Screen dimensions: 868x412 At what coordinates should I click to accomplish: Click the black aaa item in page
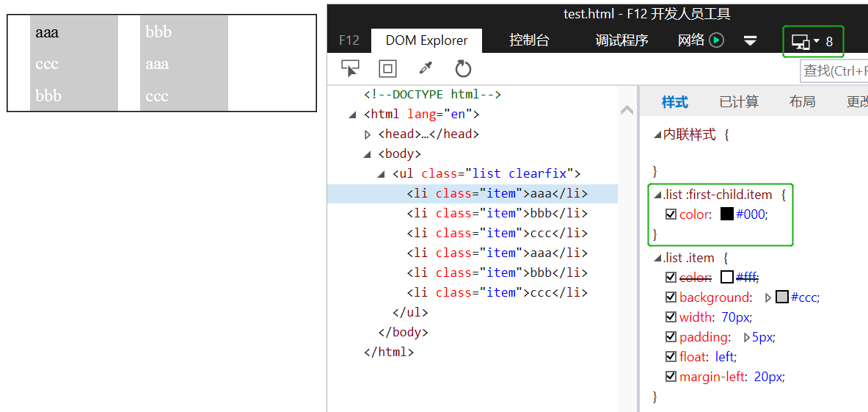pos(47,32)
